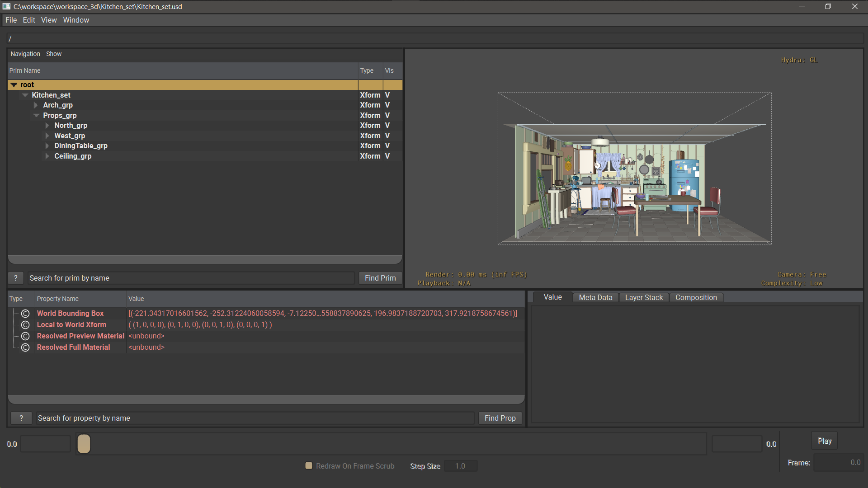Click the Find Prim button
This screenshot has height=488, width=868.
(380, 278)
